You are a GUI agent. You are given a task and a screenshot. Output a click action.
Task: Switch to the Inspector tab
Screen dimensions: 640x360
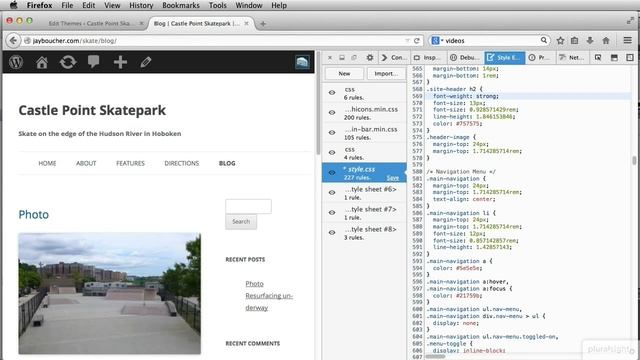[427, 58]
